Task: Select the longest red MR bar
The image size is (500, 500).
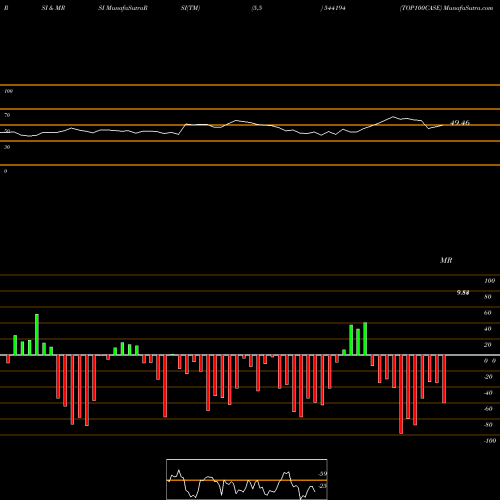Action: (x=401, y=394)
